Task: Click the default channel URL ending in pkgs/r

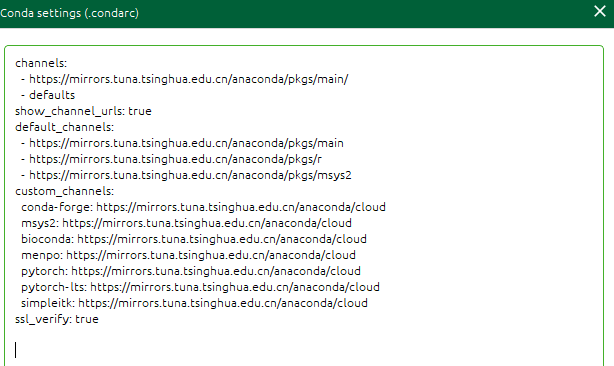Action: pyautogui.click(x=175, y=159)
